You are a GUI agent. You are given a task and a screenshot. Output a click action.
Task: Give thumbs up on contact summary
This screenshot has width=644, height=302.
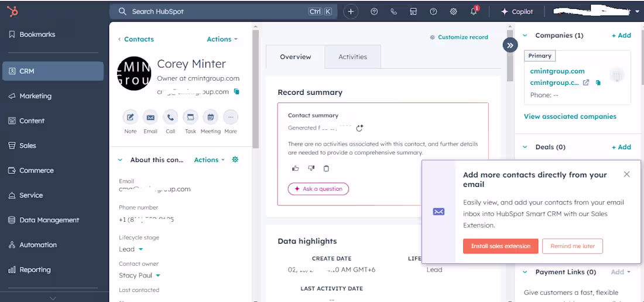click(x=295, y=168)
